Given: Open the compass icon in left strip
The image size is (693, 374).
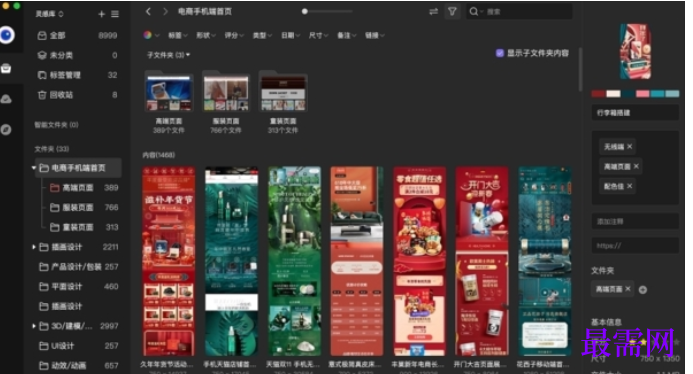Looking at the screenshot, I should (x=6, y=130).
